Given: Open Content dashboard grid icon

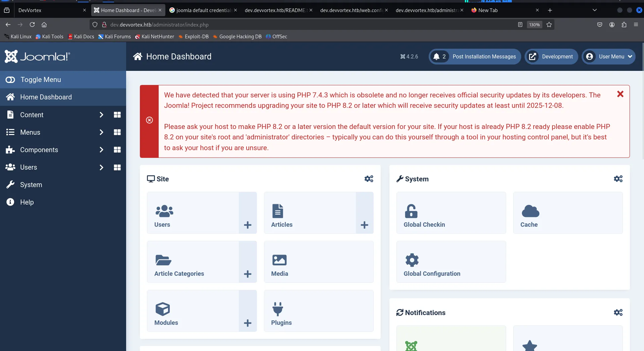Looking at the screenshot, I should [x=117, y=115].
